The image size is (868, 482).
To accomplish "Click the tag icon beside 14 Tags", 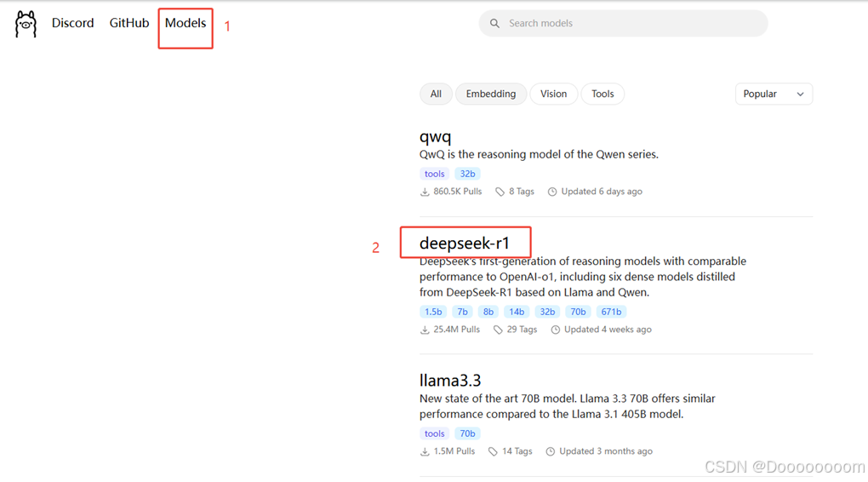I will coord(493,451).
